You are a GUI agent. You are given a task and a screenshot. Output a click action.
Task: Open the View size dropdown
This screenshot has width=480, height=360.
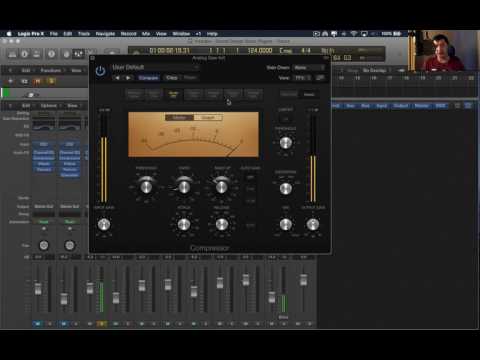pyautogui.click(x=302, y=78)
